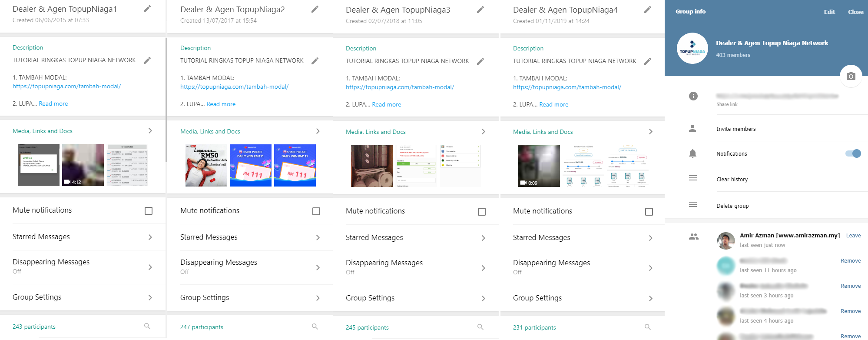868x340 pixels.
Task: Open Group Settings chevron in TopupNiaga1
Action: click(x=150, y=298)
